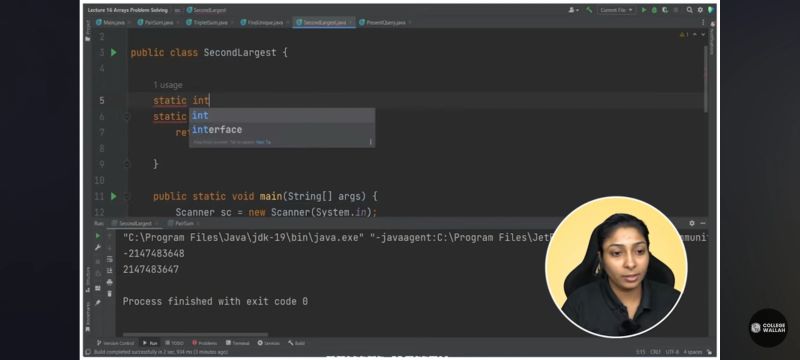Open the Version Control tool window
Viewport: 800px width, 360px height.
coord(115,343)
